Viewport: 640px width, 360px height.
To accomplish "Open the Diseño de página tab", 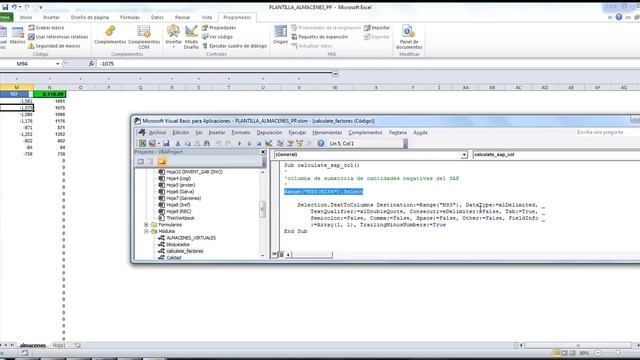I will pos(90,17).
